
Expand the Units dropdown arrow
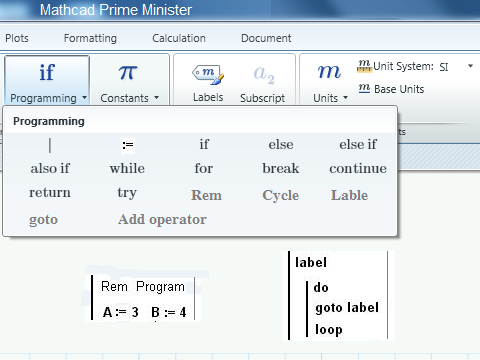pos(345,98)
